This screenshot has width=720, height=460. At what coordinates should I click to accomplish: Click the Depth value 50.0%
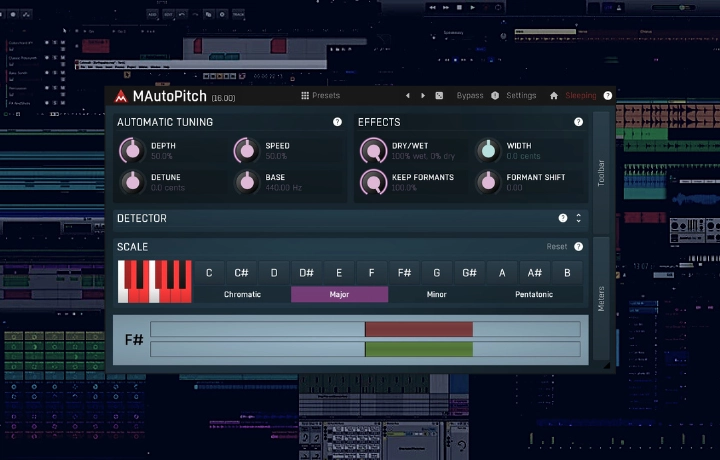point(162,156)
